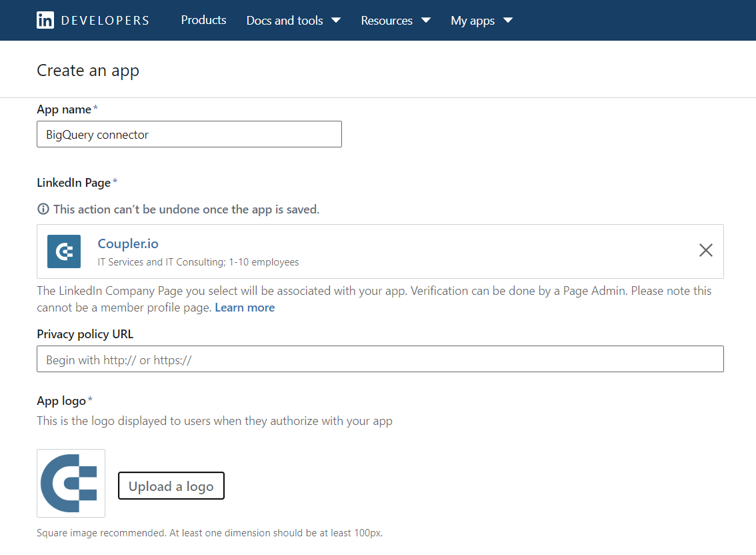756x555 pixels.
Task: Expand Docs and tools dropdown arrow
Action: pyautogui.click(x=336, y=20)
